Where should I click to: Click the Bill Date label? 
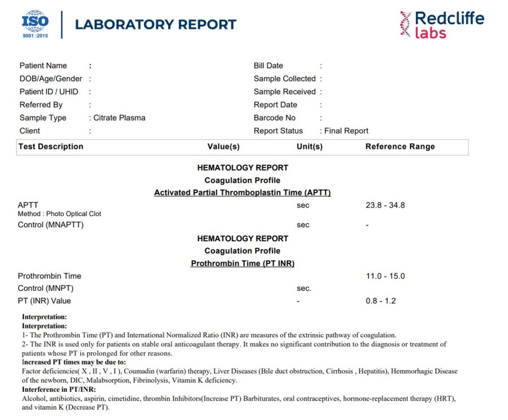pyautogui.click(x=268, y=66)
